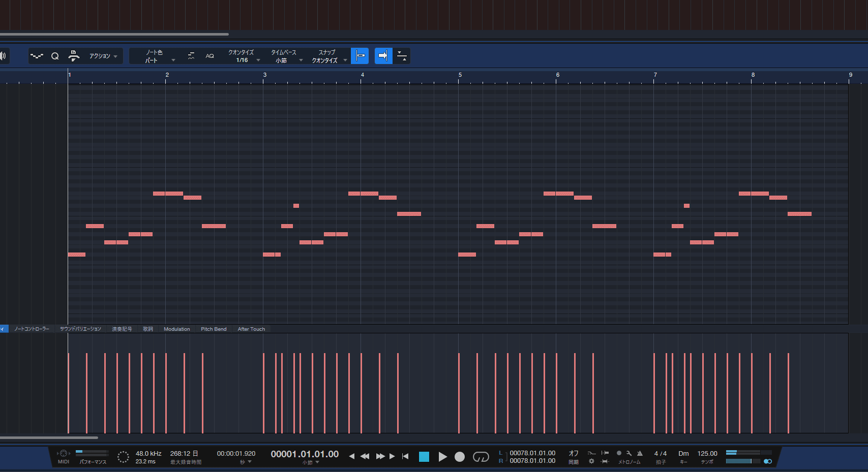
Task: Toggle the loop button
Action: pos(481,457)
